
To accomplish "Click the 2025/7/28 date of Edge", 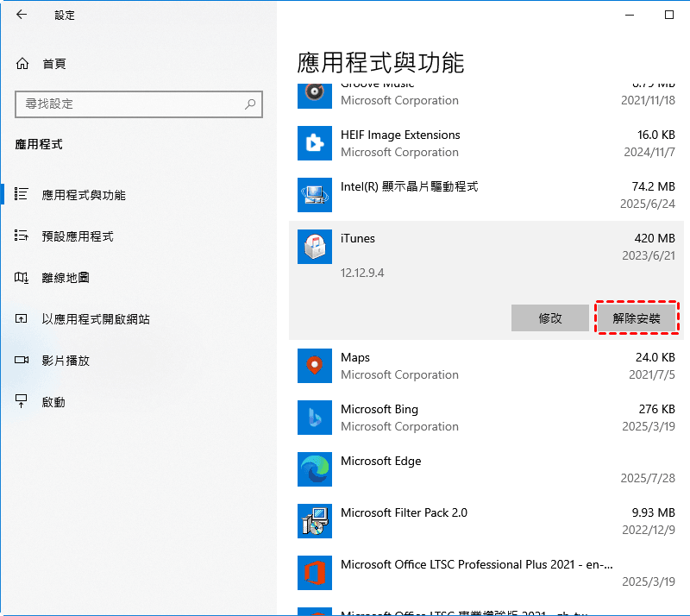I will coord(648,478).
